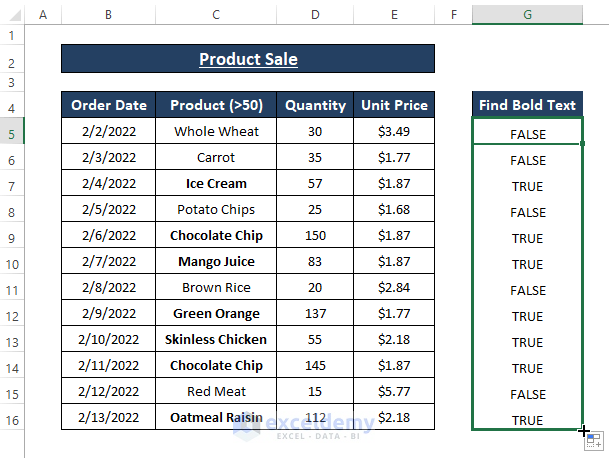Select the Ice Cream product cell
Screen dimensions: 609x458
point(215,184)
